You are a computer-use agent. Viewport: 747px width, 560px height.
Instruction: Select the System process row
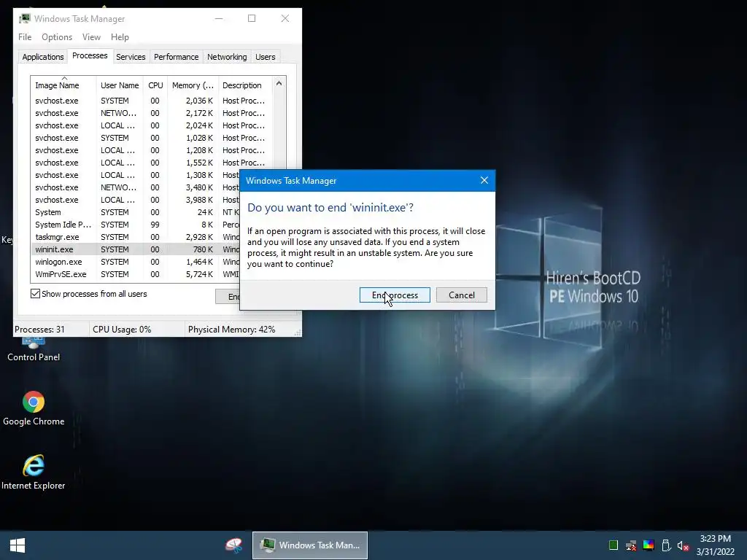[x=135, y=212]
